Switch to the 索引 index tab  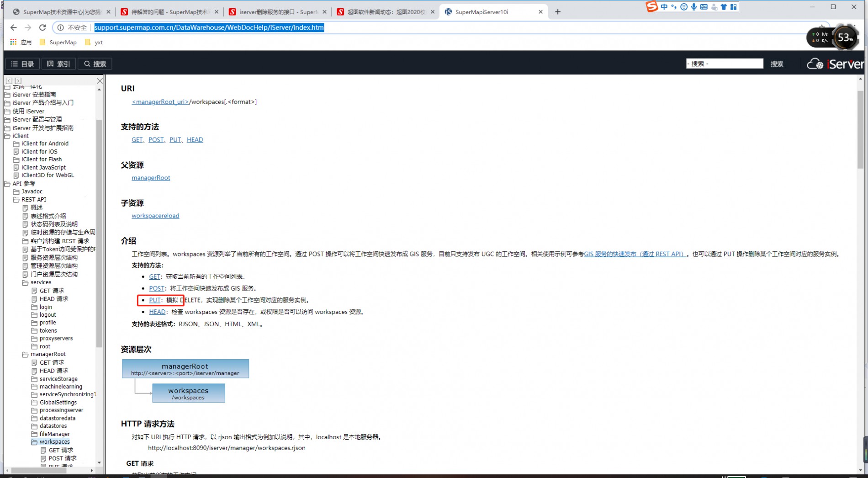point(58,64)
